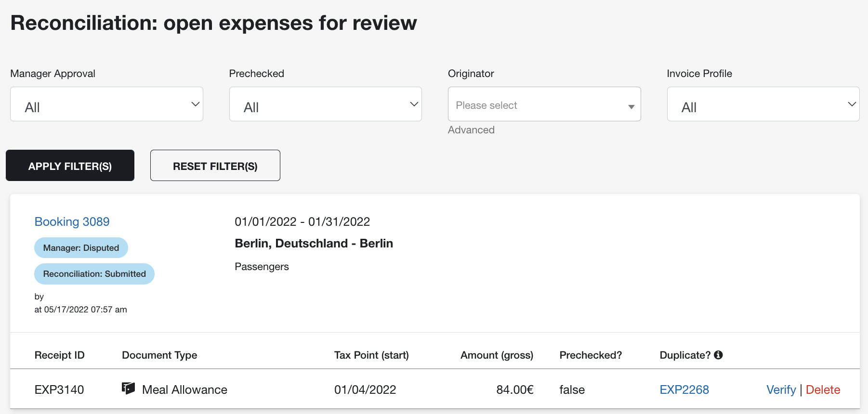Click the Document Type column header

pos(159,355)
